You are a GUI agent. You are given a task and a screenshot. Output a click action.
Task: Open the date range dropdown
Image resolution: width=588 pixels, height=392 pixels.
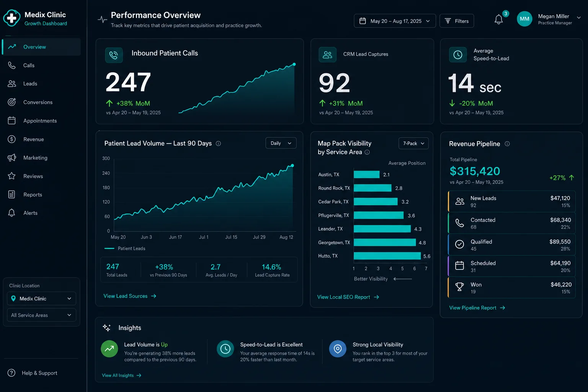pos(395,21)
